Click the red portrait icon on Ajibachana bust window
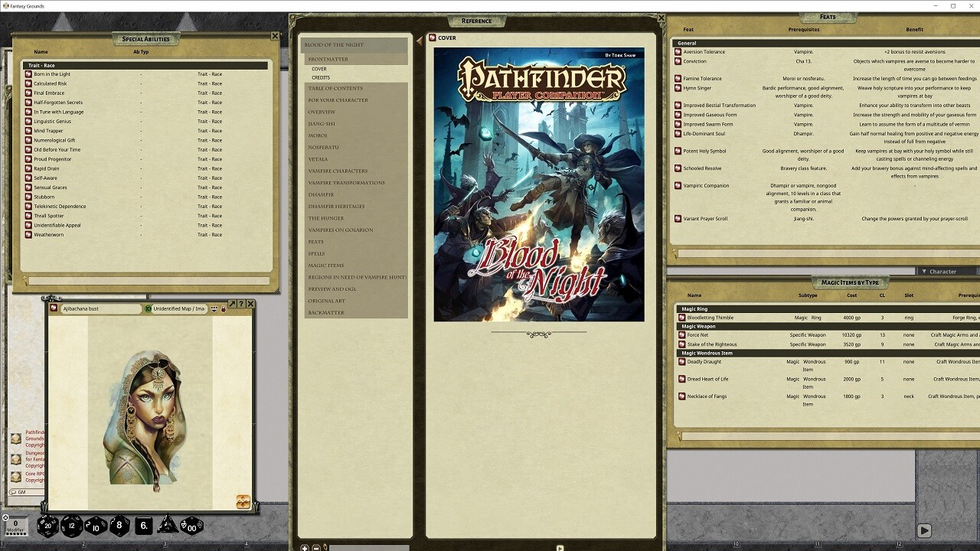The width and height of the screenshot is (980, 551). [x=54, y=308]
